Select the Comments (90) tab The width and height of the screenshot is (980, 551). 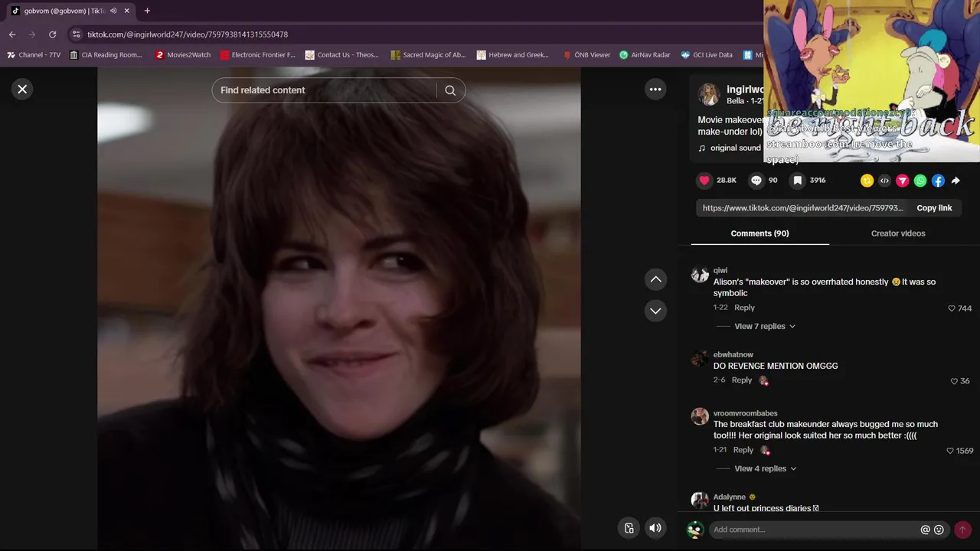pyautogui.click(x=759, y=233)
